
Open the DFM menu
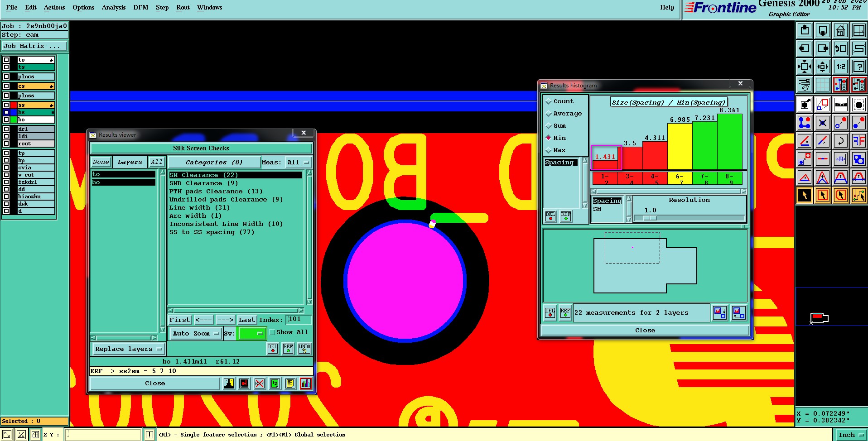(x=141, y=7)
